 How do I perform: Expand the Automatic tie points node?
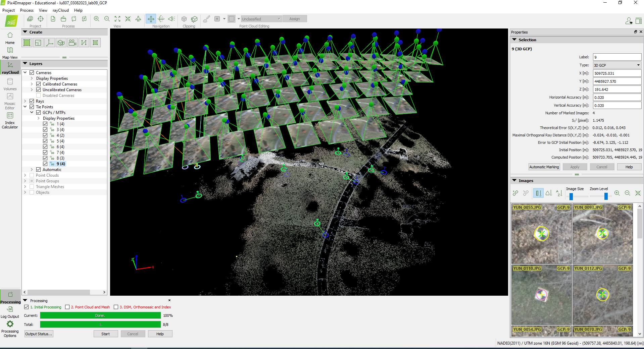(32, 170)
